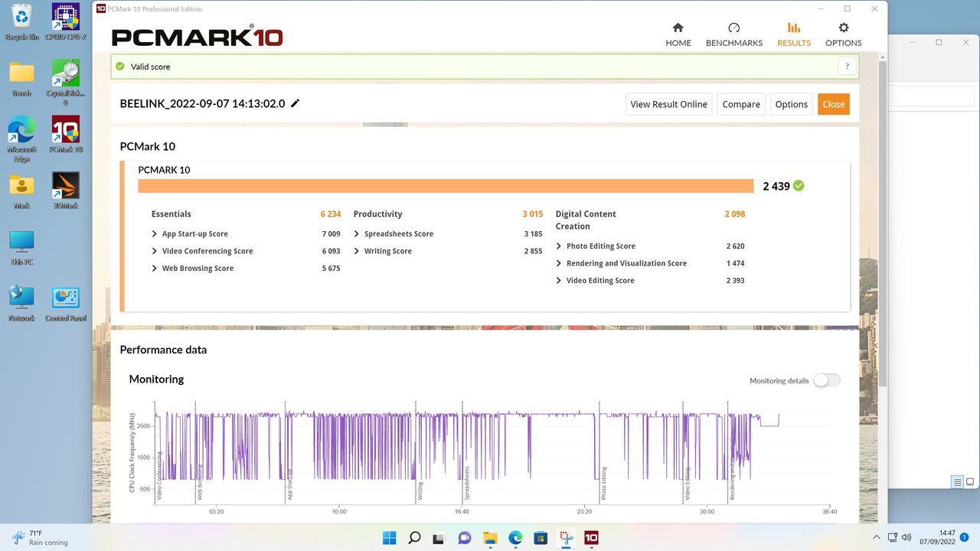Select the 3DMark desktop shortcut
The width and height of the screenshot is (980, 551).
pos(66,191)
